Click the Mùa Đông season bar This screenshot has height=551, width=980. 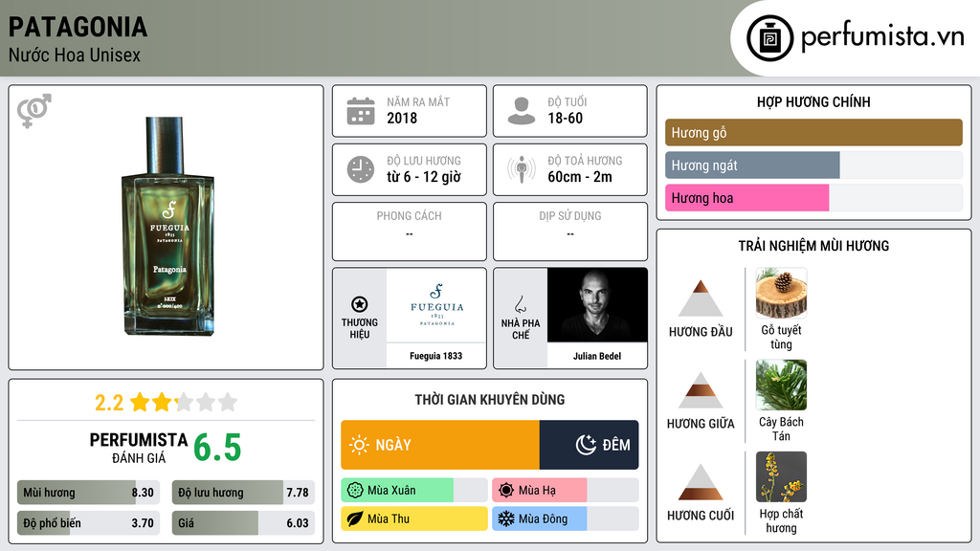coord(565,518)
